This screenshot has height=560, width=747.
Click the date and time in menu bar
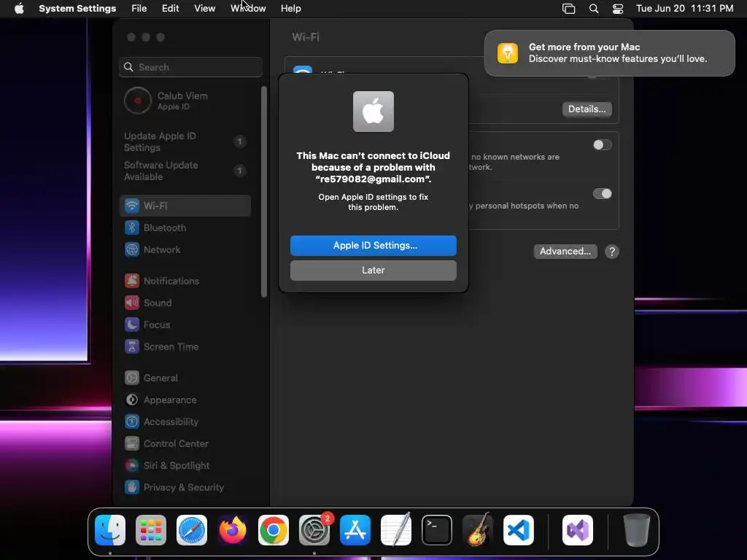(x=684, y=9)
